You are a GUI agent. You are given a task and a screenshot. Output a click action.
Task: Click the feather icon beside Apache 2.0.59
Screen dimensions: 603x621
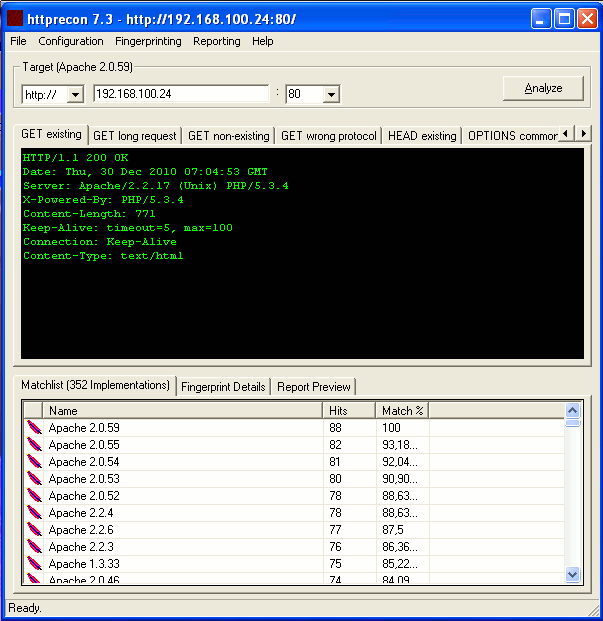pos(33,428)
